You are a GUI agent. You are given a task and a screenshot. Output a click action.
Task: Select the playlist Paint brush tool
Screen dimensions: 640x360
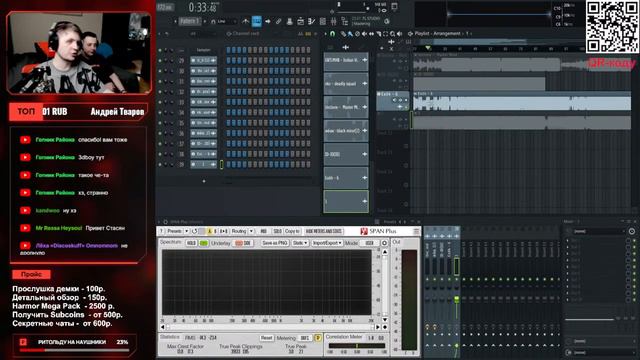pos(350,33)
